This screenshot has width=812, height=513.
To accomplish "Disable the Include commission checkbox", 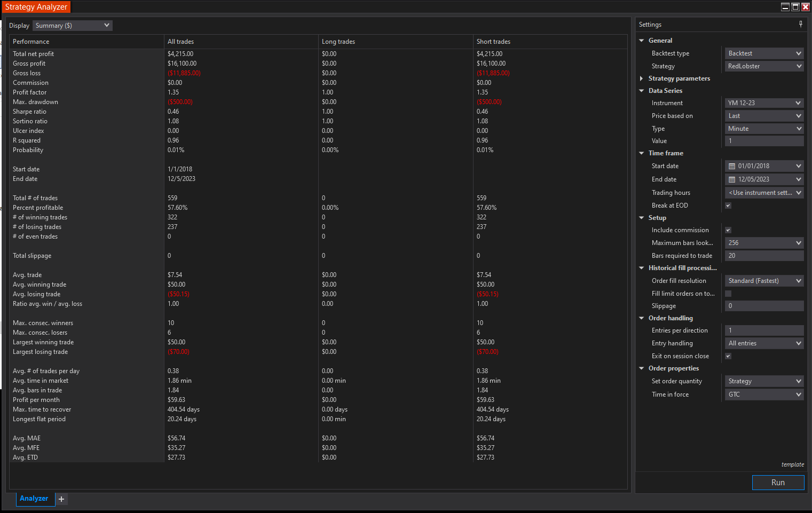I will [728, 230].
